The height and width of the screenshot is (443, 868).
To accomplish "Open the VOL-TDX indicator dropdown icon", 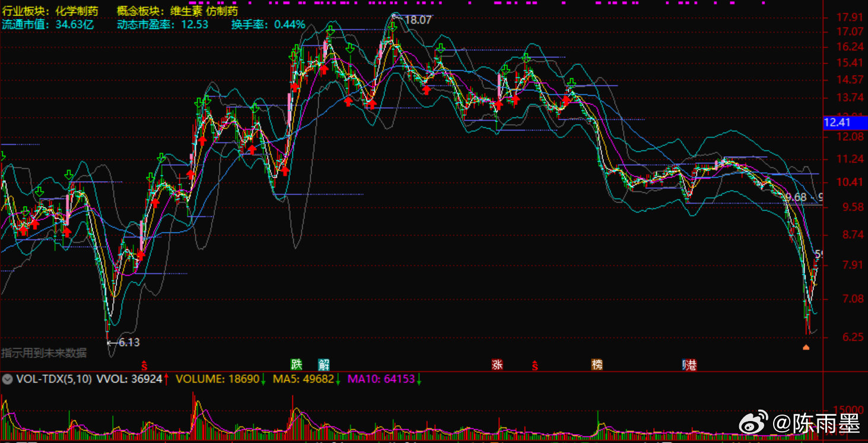I will [7, 378].
